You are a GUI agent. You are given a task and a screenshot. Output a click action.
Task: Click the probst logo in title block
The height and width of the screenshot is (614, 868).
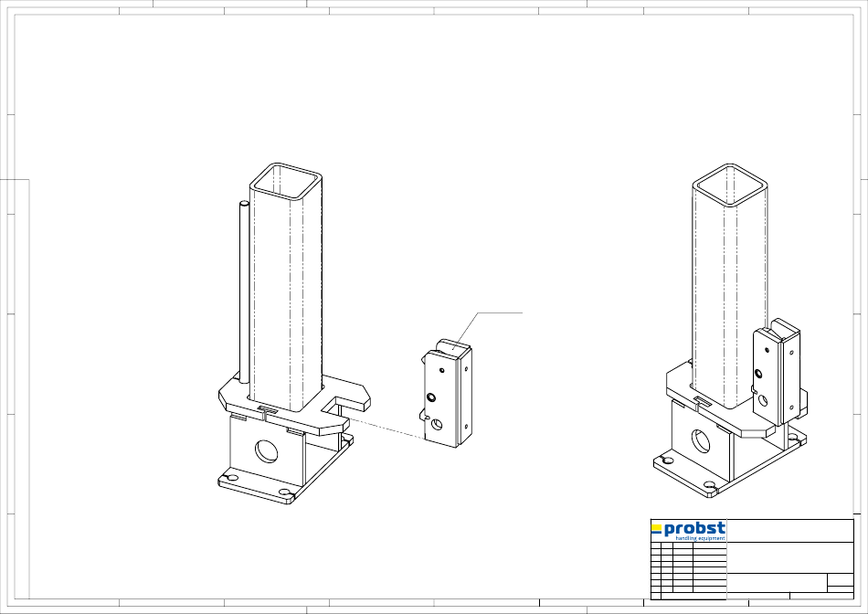point(688,531)
